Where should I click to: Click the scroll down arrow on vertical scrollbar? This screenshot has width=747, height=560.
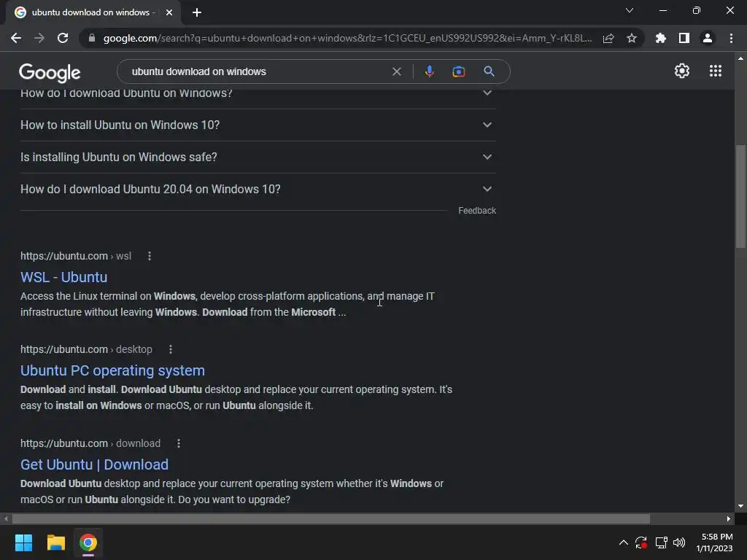click(740, 506)
